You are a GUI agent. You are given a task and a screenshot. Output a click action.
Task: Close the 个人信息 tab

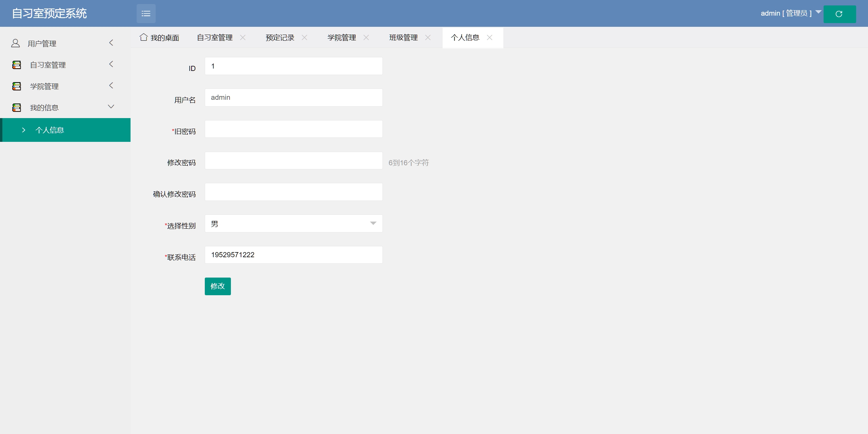pos(490,37)
